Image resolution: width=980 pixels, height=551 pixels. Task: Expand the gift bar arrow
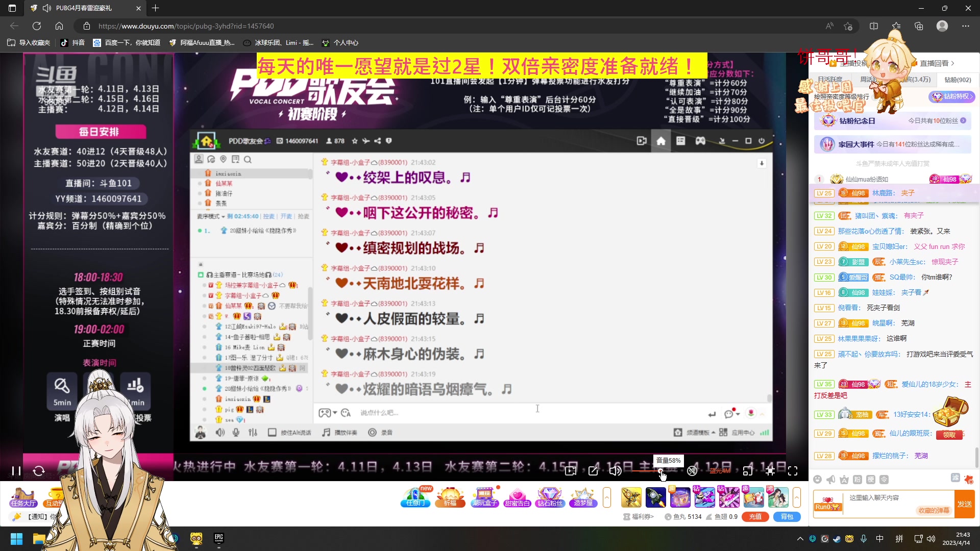[797, 497]
